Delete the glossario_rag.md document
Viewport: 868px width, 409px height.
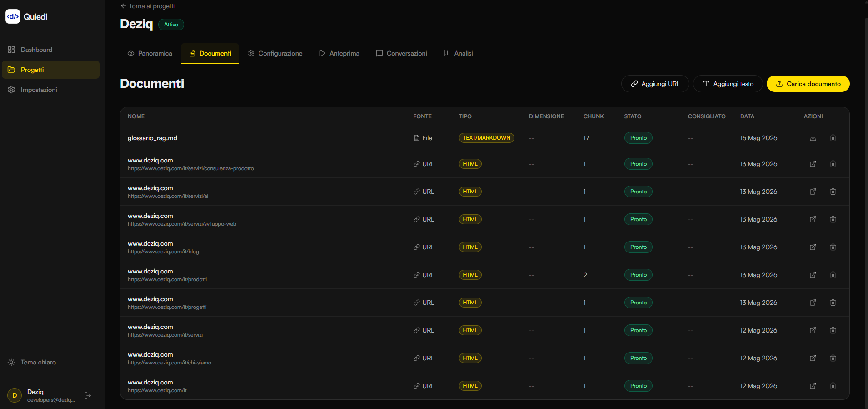tap(833, 138)
